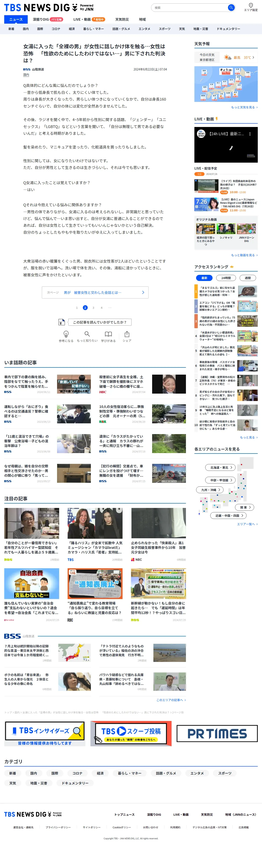Screen dimensions: 262x868
Task: Open 北海道・東北 area news
Action: [x=220, y=467]
